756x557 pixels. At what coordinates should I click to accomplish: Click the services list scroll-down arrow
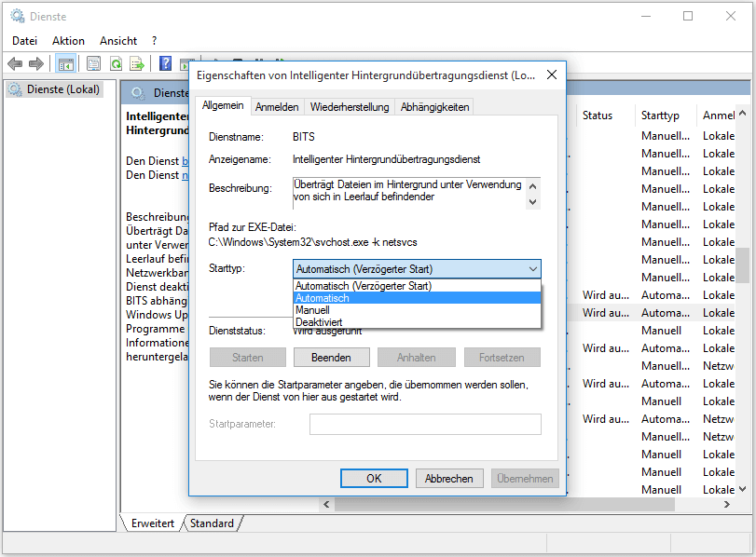[x=743, y=489]
